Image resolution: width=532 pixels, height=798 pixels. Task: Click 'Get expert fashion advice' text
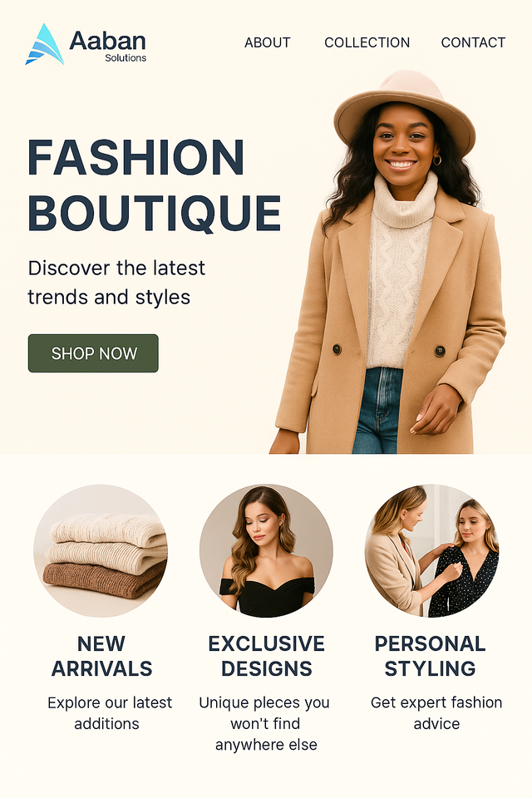click(x=436, y=713)
